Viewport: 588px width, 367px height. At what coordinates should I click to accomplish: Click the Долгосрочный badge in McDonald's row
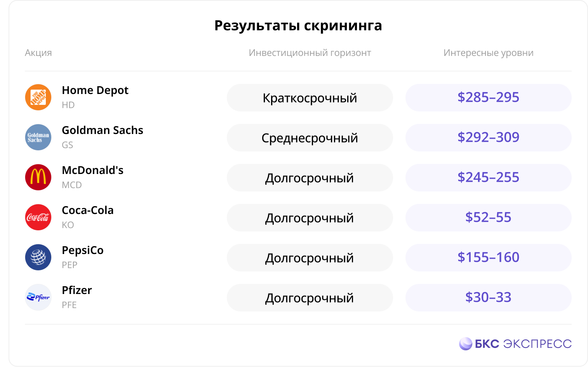point(310,177)
